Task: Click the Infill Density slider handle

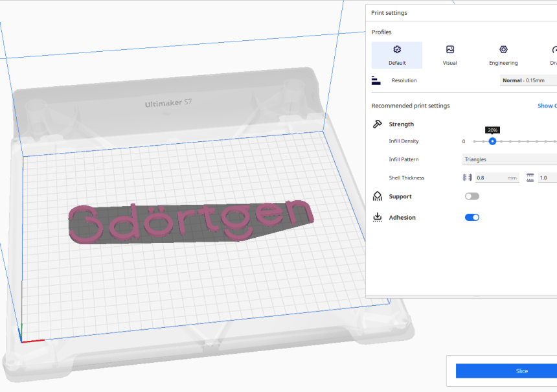Action: click(x=492, y=141)
